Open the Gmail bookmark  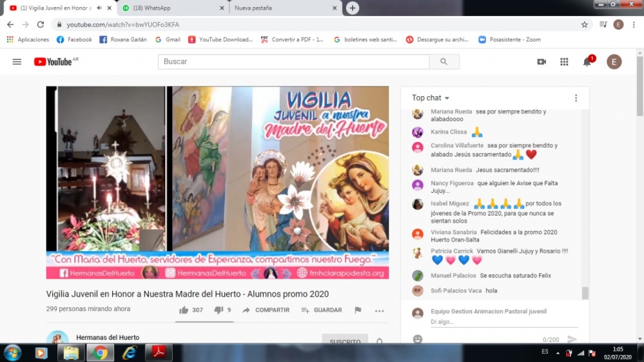168,39
